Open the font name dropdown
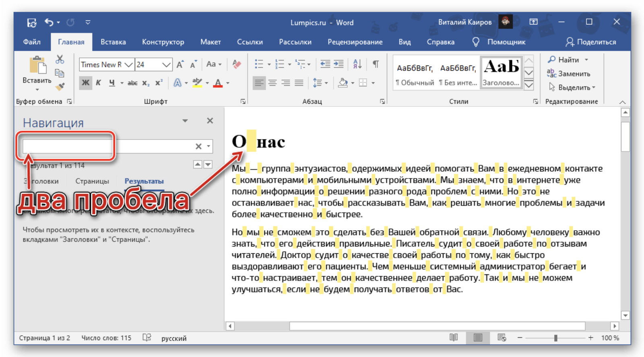 click(128, 65)
